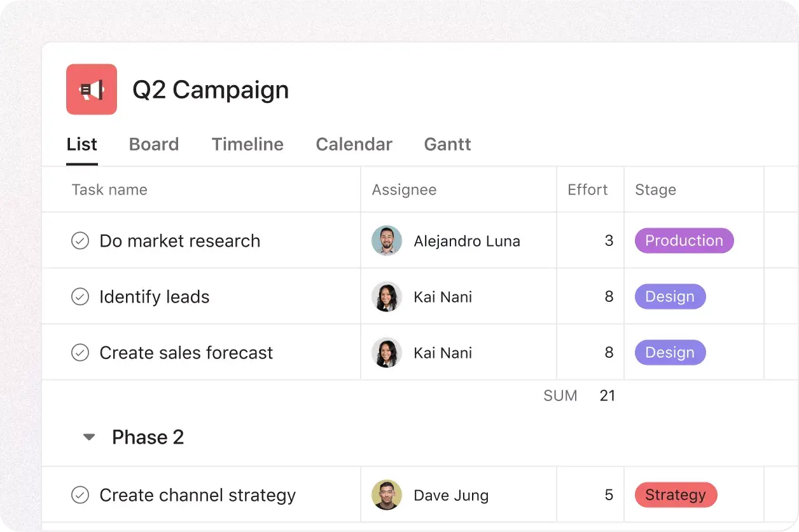This screenshot has width=799, height=532.
Task: Mark Do market research as complete
Action: (80, 240)
